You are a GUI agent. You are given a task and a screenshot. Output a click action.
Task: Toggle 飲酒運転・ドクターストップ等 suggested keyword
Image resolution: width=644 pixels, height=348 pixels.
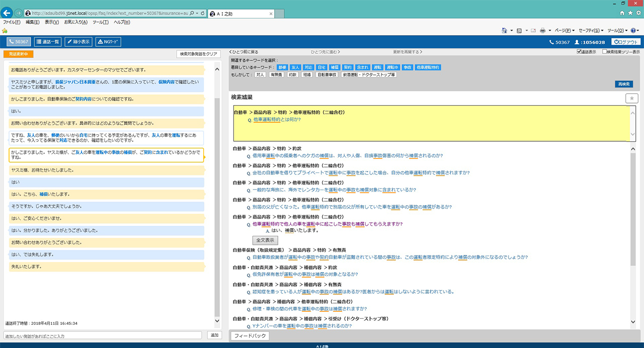[x=369, y=74]
